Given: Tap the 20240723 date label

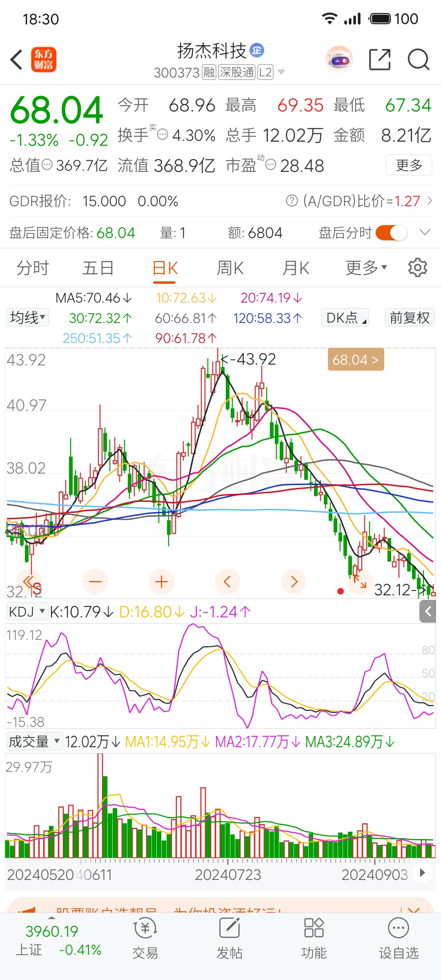Looking at the screenshot, I should coord(228,874).
